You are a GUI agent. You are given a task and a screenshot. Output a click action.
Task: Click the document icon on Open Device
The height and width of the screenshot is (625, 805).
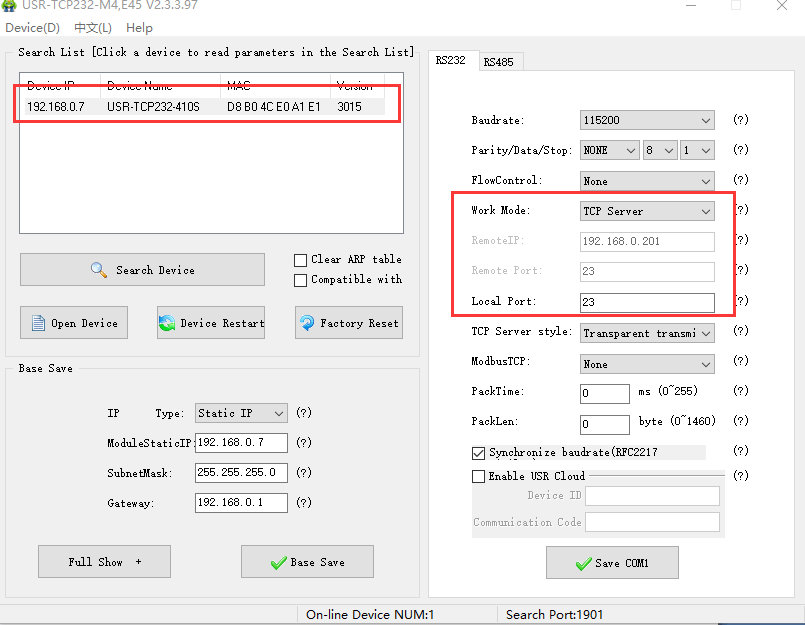click(x=39, y=323)
